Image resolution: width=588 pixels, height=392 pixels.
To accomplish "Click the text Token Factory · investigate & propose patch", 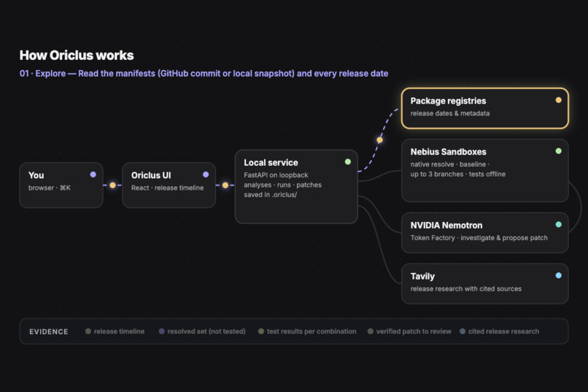I will (479, 238).
